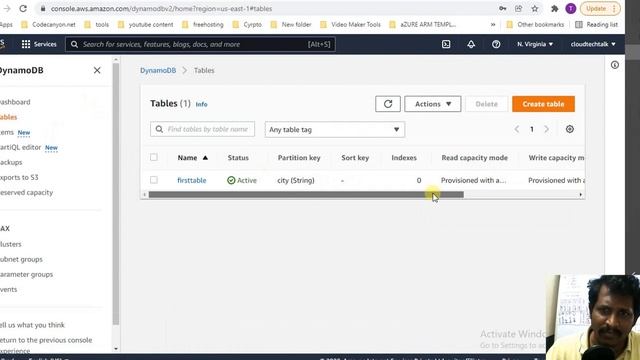640x360 pixels.
Task: Open Other bookmarks folder
Action: [x=535, y=24]
